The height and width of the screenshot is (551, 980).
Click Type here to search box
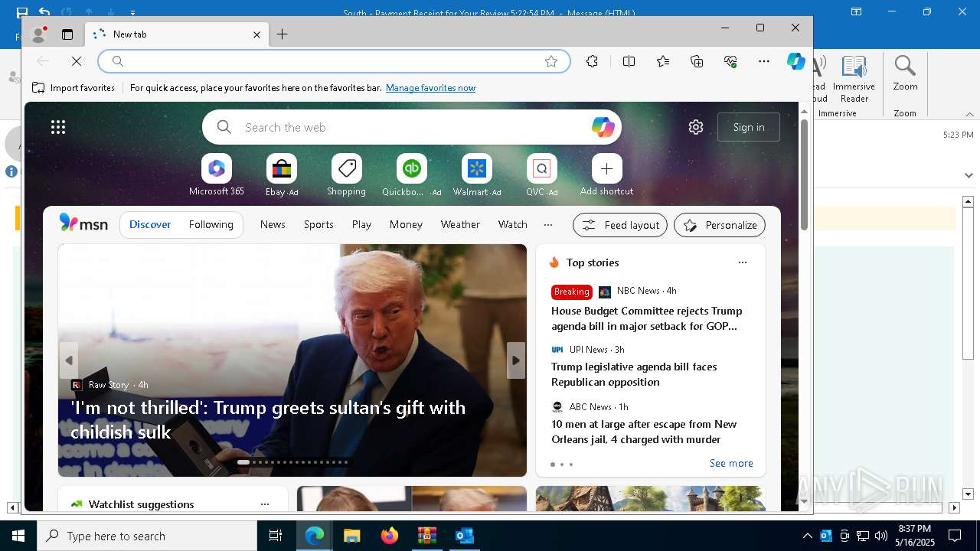pos(147,536)
